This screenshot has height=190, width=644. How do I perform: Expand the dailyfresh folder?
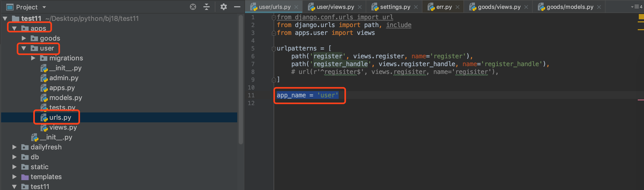[14, 147]
